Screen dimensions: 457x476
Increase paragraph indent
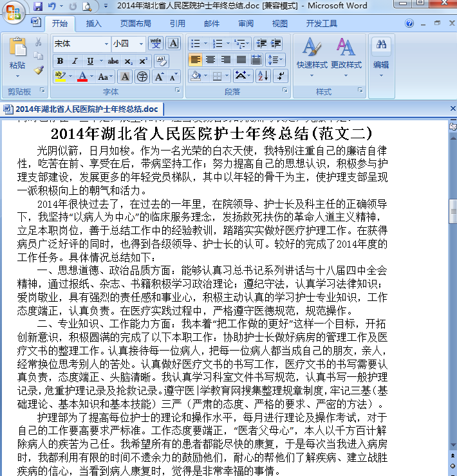[275, 43]
